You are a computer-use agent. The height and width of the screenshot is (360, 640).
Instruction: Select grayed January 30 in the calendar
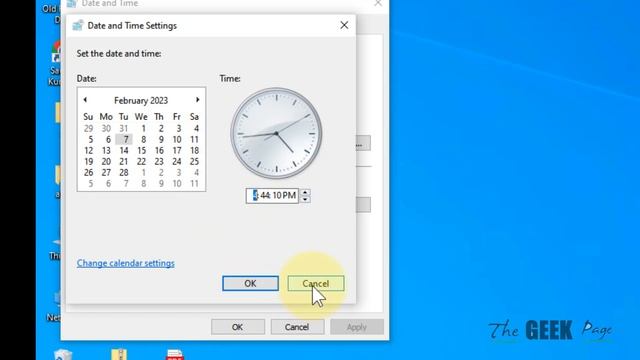(x=106, y=129)
